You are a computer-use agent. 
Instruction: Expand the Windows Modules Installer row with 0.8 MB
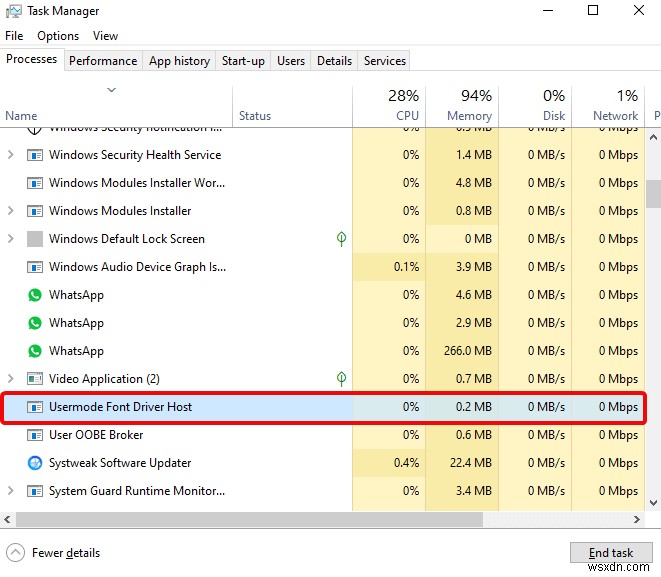pyautogui.click(x=11, y=211)
